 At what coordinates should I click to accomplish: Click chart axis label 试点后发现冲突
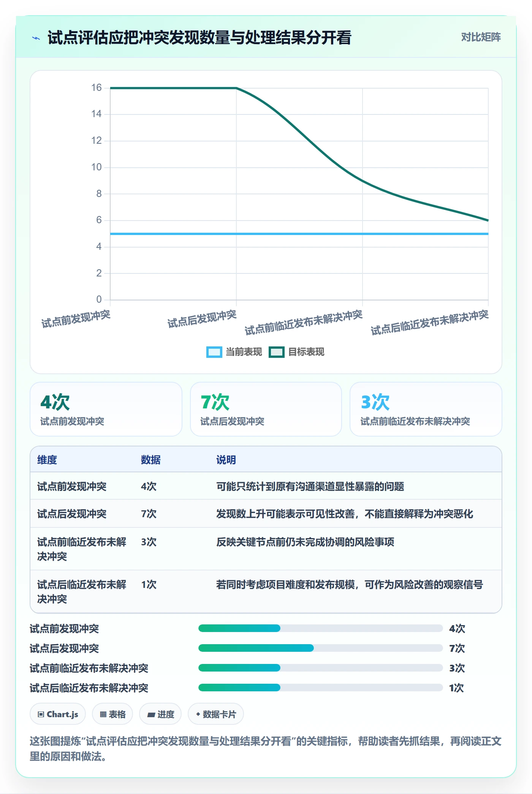202,319
